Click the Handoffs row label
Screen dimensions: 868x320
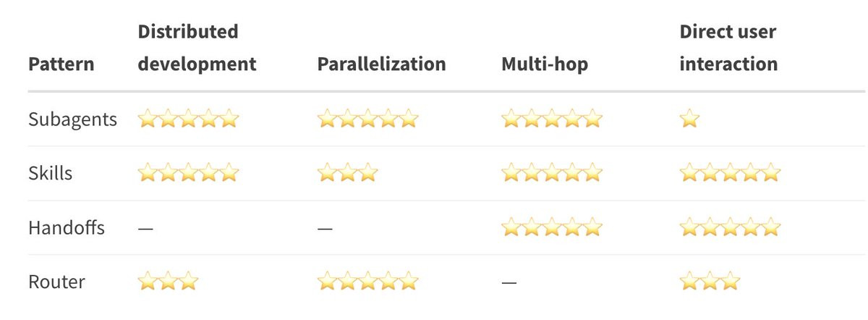tap(67, 228)
